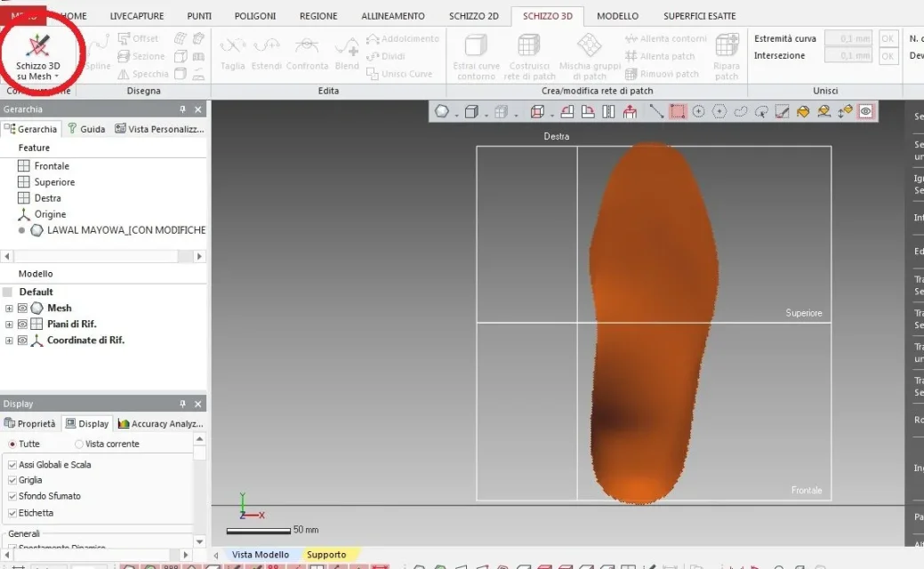Open the display mode dropdown arrow beside the mesh shape icon

click(456, 114)
